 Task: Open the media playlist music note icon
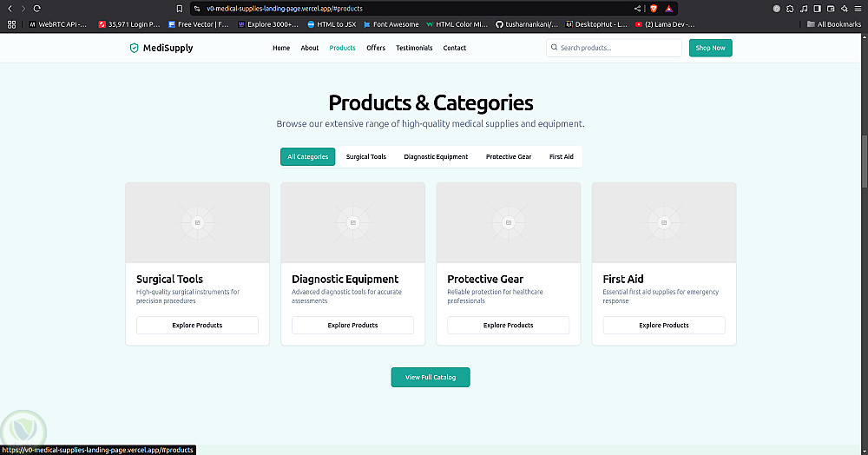point(804,9)
